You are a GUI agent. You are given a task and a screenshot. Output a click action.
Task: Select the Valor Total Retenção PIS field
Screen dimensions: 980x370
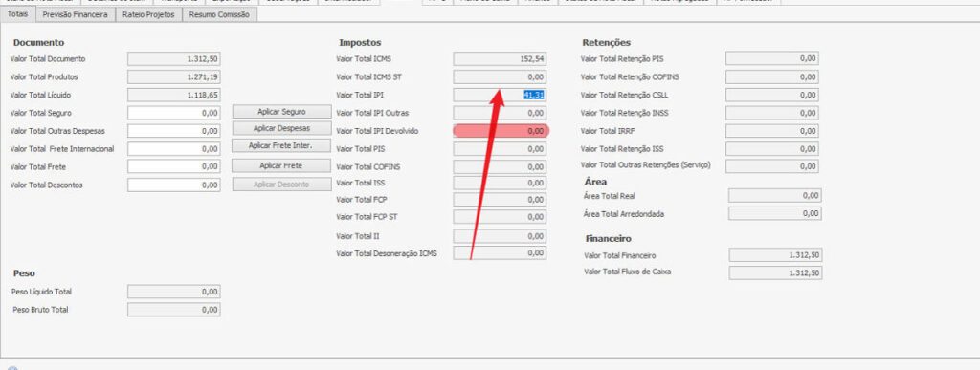point(772,58)
